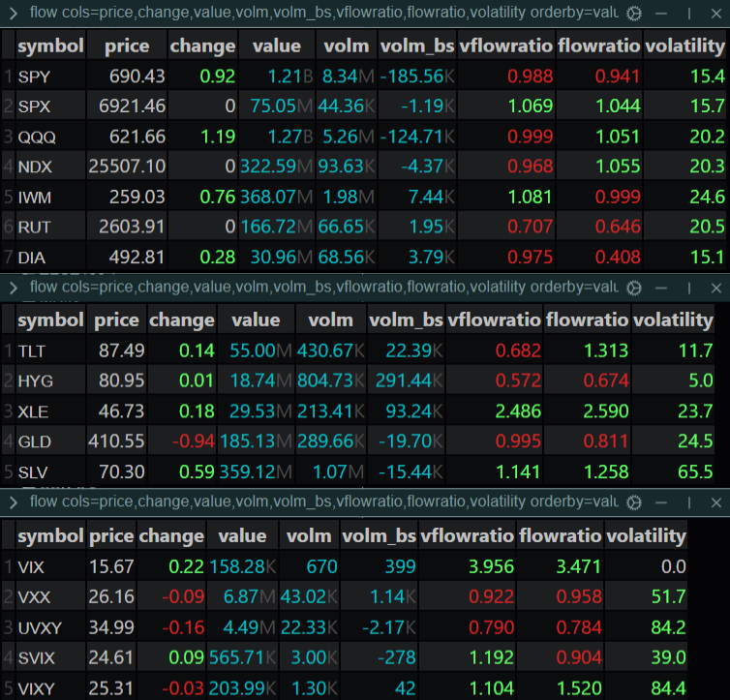This screenshot has height=700, width=730.
Task: Click QQQ value 1.27B
Action: tap(290, 137)
